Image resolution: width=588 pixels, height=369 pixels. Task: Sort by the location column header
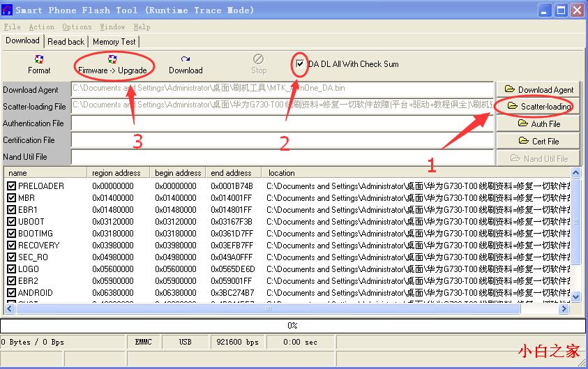point(416,173)
